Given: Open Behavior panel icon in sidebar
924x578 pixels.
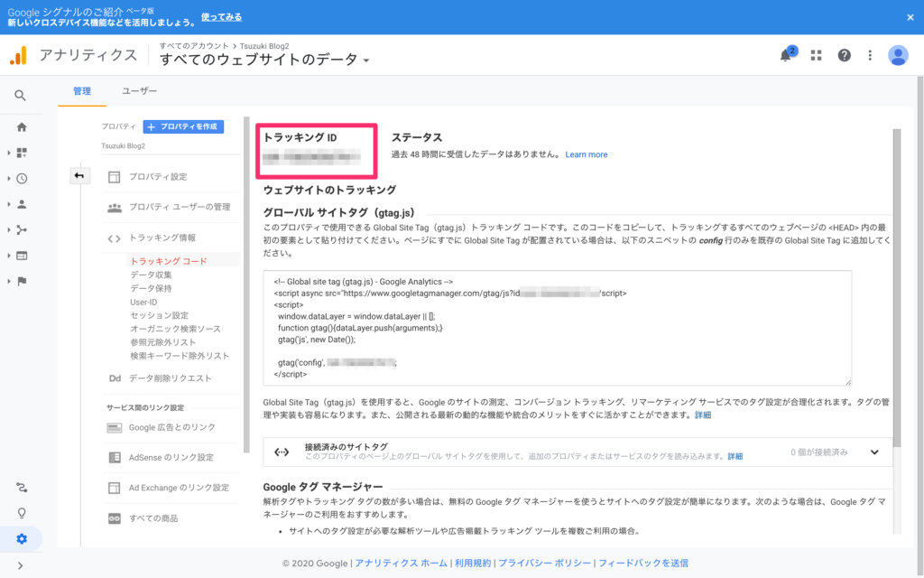Looking at the screenshot, I should click(x=22, y=256).
